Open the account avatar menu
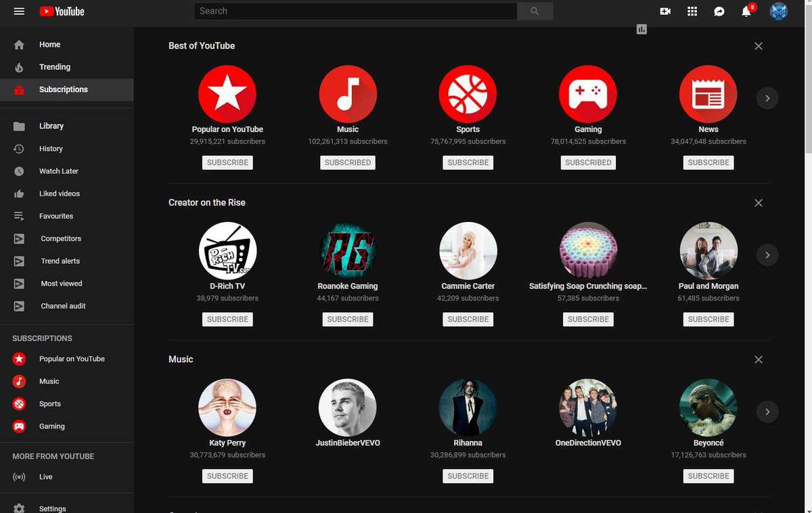The image size is (812, 513). [x=779, y=12]
